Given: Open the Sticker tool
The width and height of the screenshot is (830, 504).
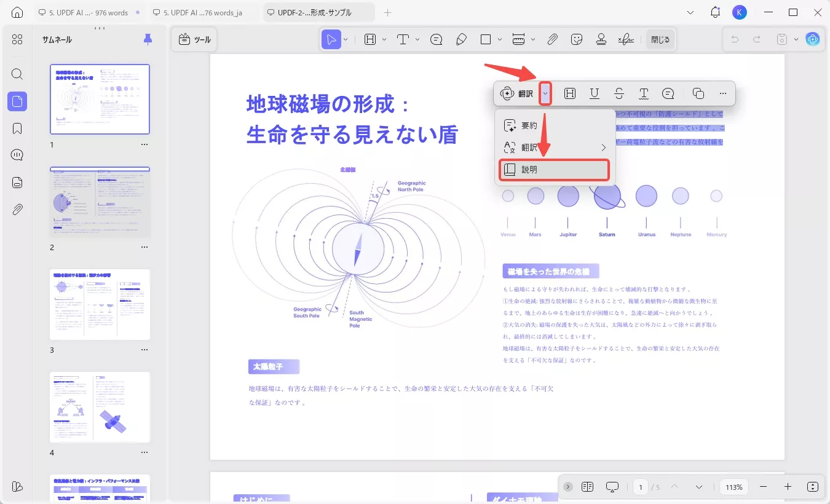Looking at the screenshot, I should click(577, 39).
